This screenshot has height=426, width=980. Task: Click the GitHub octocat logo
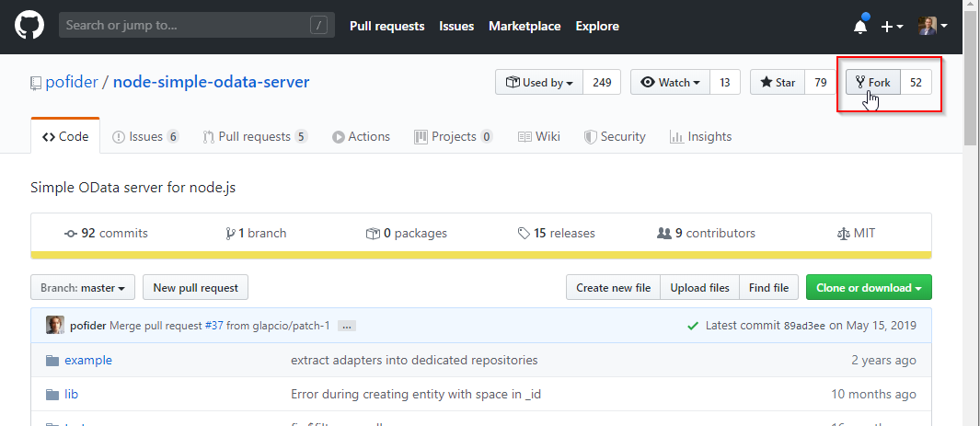coord(29,26)
